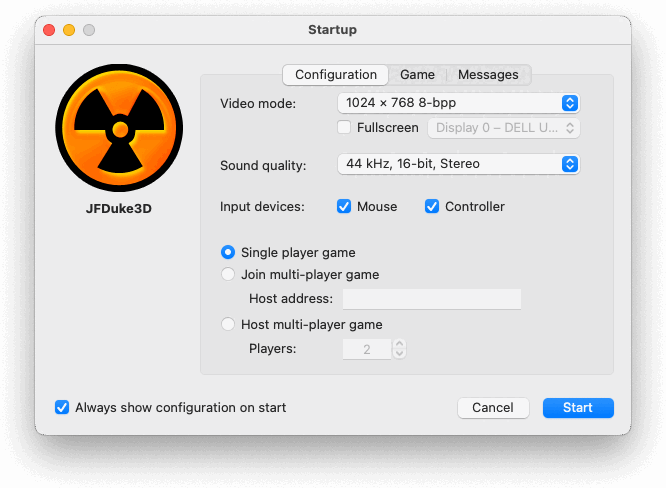The image size is (666, 488).
Task: Click the Host address field
Action: coord(432,299)
